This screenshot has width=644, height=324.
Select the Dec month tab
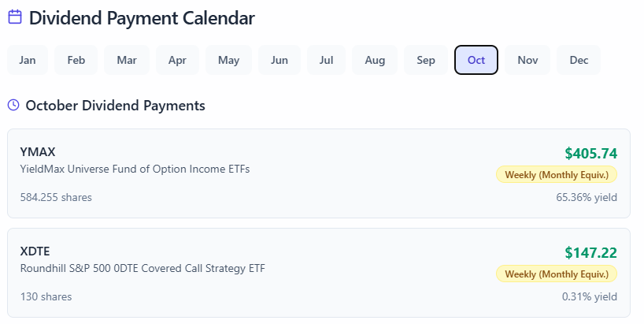pyautogui.click(x=579, y=60)
